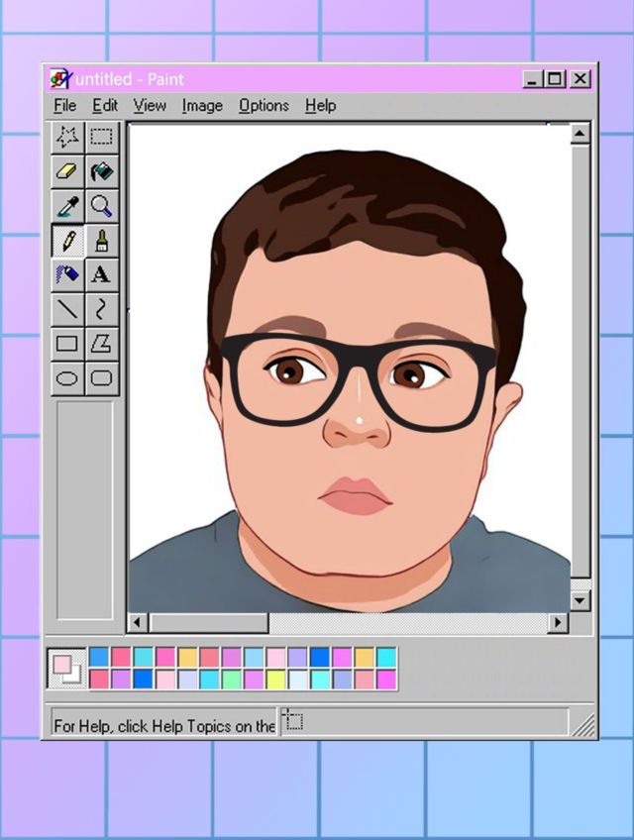Select the Airbrush spray tool

tap(67, 274)
